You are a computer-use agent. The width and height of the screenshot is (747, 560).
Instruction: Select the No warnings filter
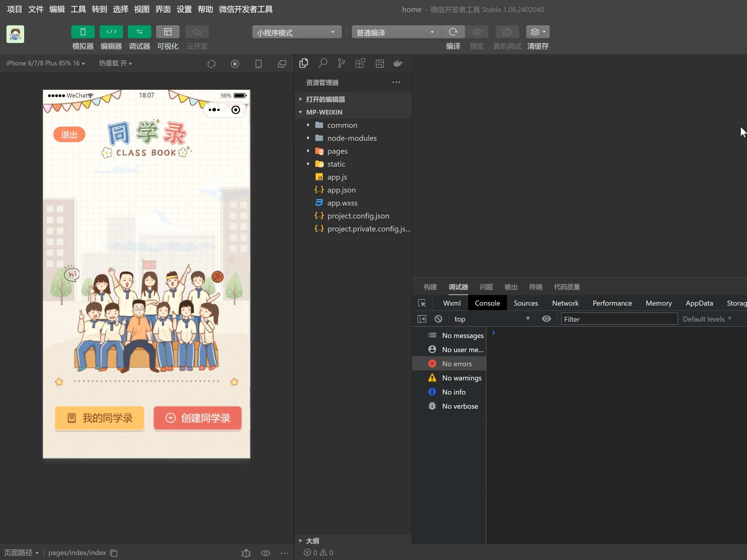pyautogui.click(x=449, y=378)
